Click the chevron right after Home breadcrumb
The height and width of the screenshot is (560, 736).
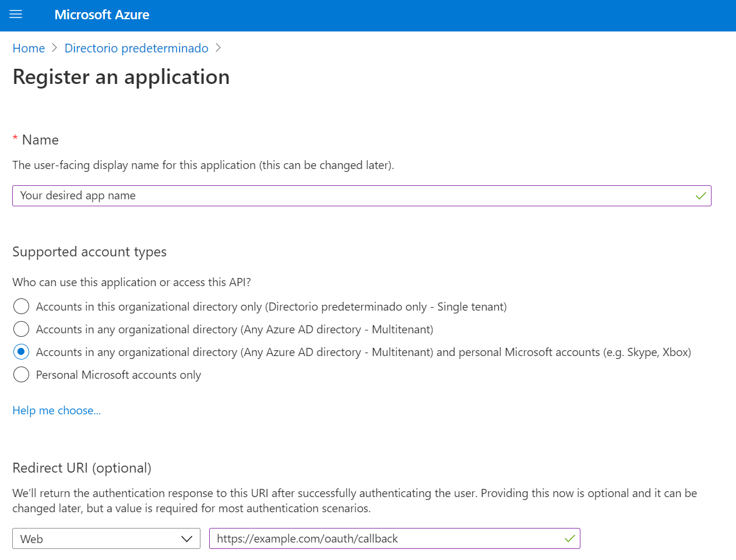coord(54,48)
